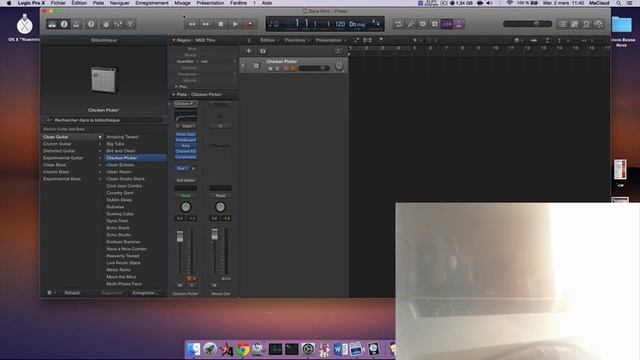Open the Smart Controls button

coord(106,24)
